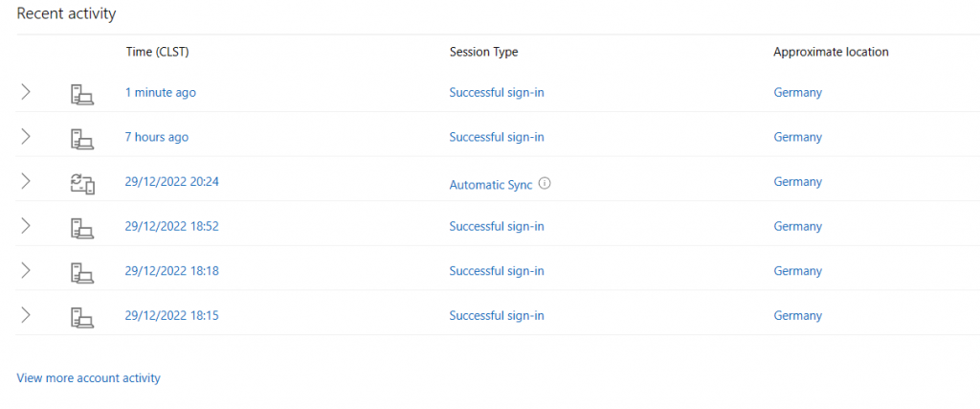Expand the 29/12/2022 18:18 activity row
The height and width of the screenshot is (409, 980).
pos(26,271)
